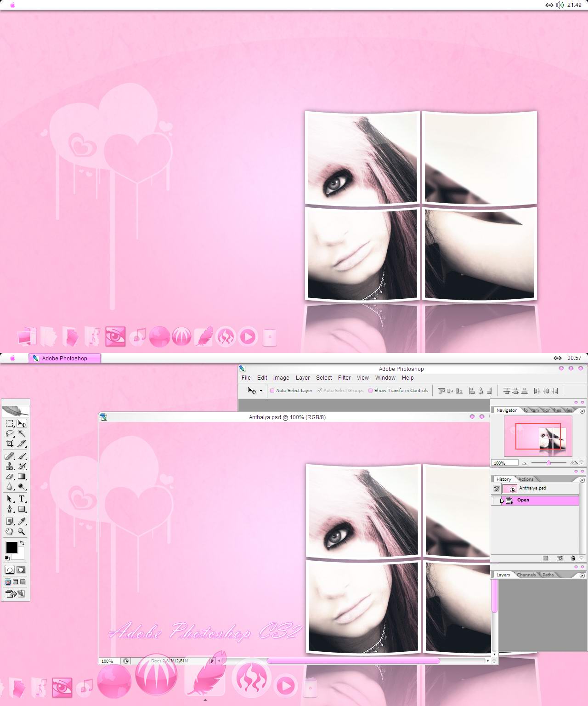588x706 pixels.
Task: Select the Zoom magnifier tool
Action: (x=22, y=532)
